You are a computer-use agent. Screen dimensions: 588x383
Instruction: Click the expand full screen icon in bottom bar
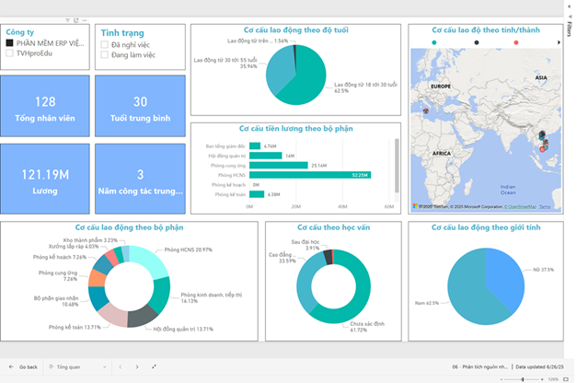154,366
